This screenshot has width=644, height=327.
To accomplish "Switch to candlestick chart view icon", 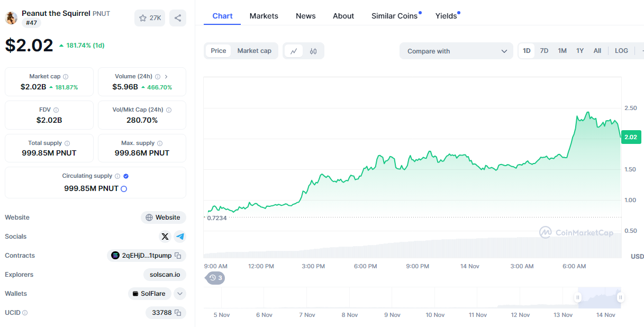I will point(313,51).
